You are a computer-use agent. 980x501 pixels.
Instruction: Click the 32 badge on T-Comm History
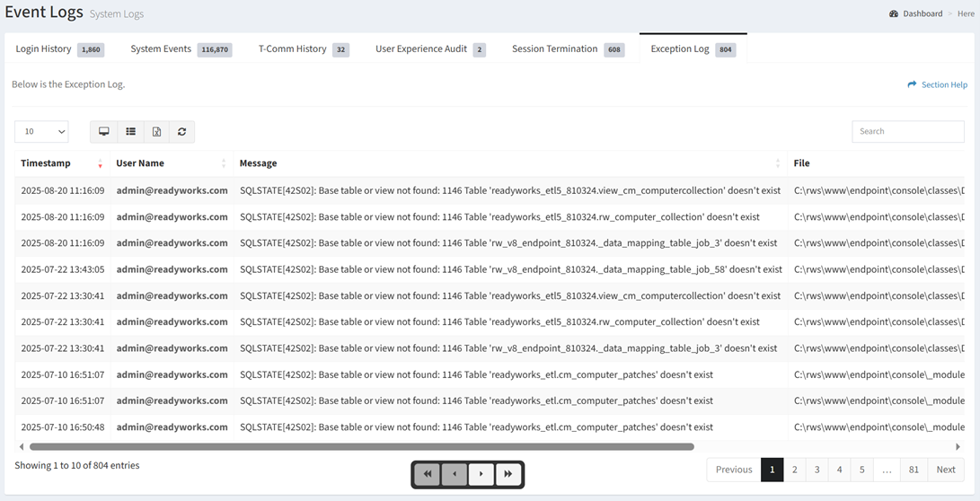(340, 49)
